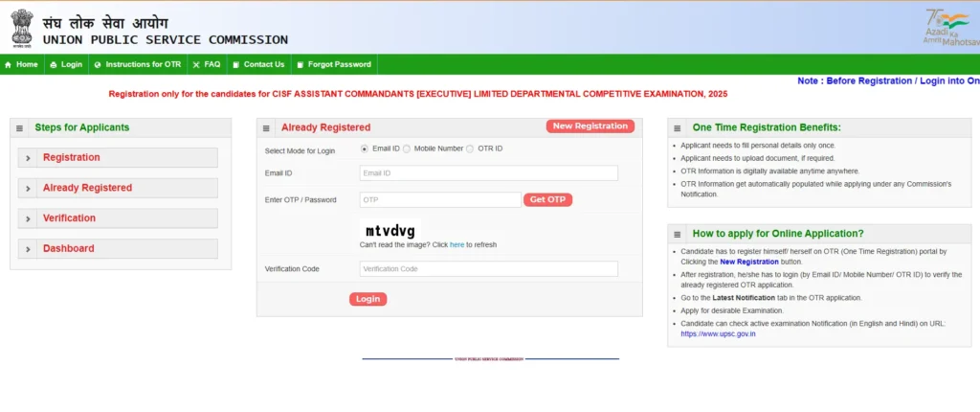Click the Verification step label

pos(69,218)
